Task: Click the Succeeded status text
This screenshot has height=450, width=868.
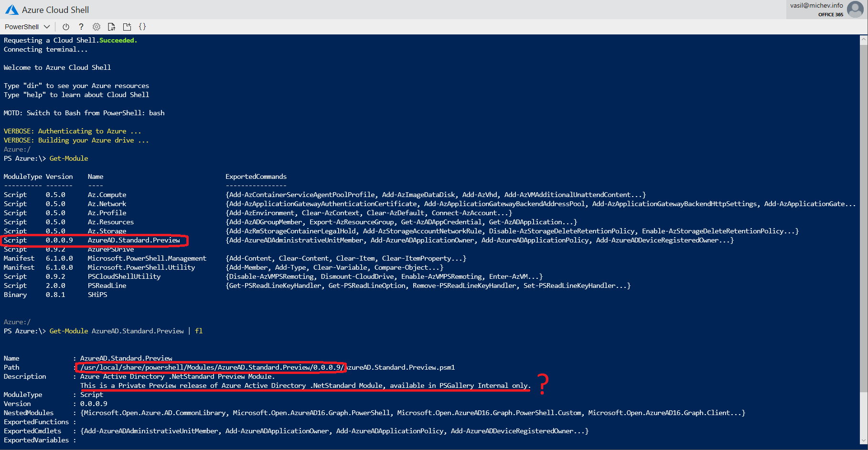Action: pos(118,40)
